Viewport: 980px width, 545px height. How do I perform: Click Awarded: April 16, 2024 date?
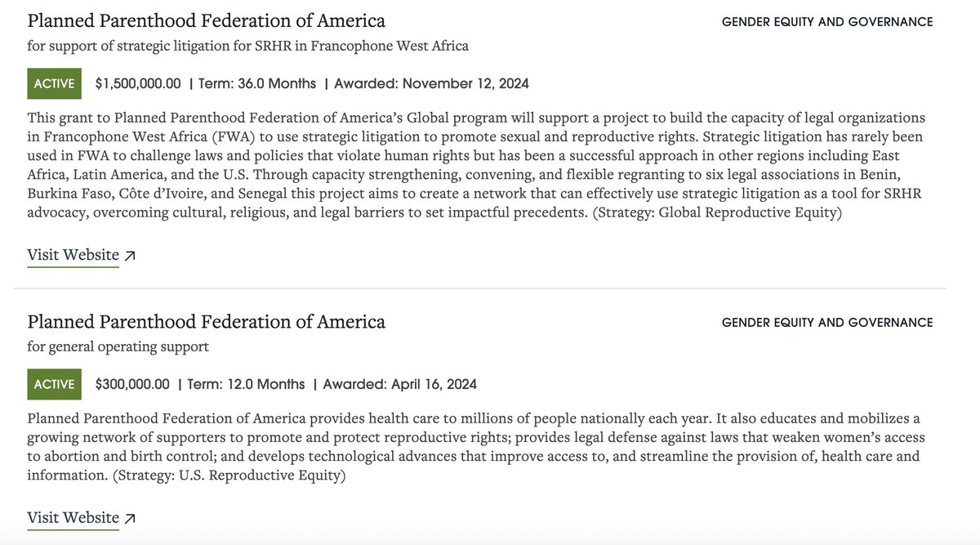[400, 384]
